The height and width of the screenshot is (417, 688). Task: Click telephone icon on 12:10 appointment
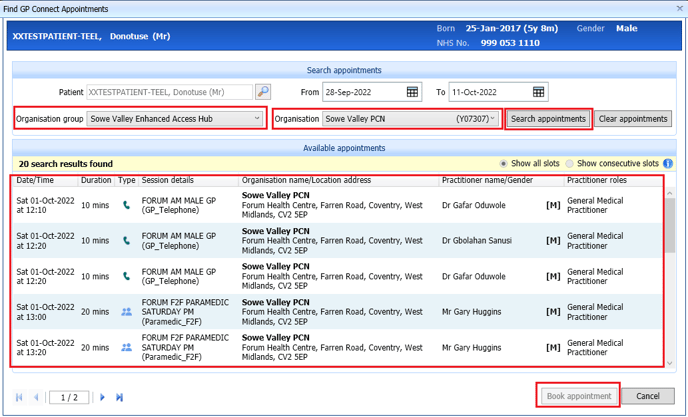click(127, 206)
